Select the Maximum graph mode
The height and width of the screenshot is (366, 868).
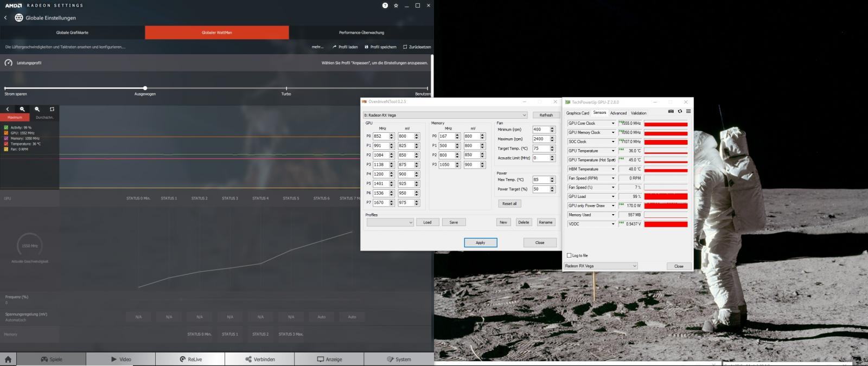click(x=15, y=117)
